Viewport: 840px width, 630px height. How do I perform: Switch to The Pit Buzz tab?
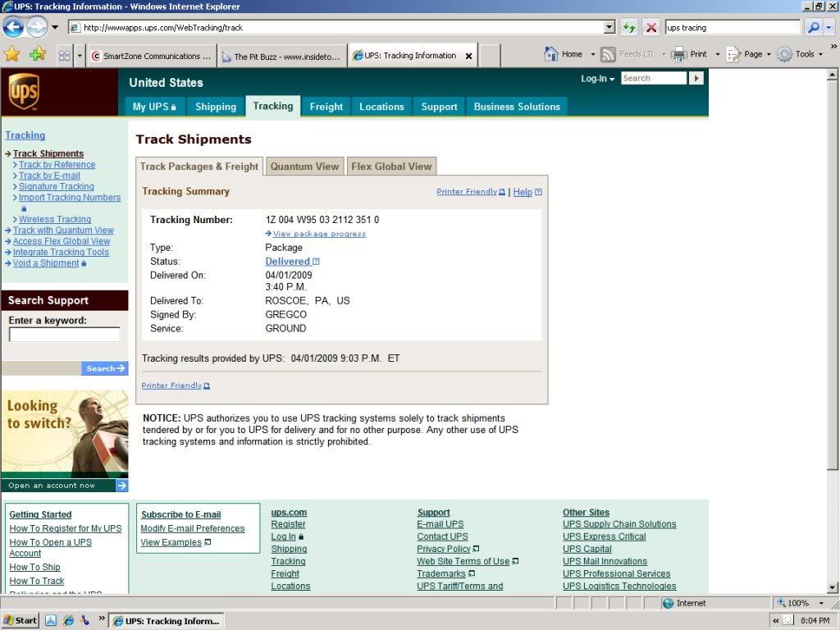point(282,57)
